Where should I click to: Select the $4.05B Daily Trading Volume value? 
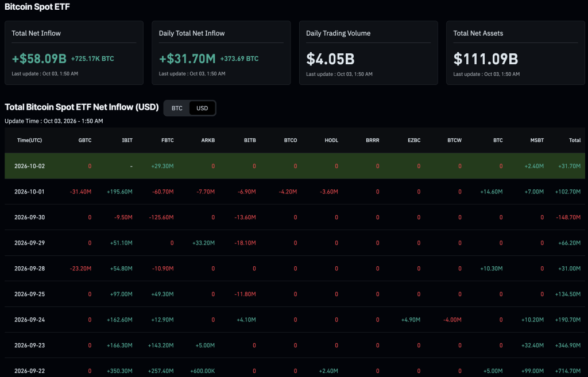[x=330, y=59]
